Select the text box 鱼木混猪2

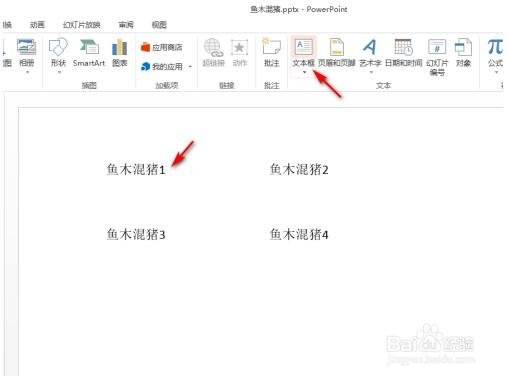tap(299, 169)
